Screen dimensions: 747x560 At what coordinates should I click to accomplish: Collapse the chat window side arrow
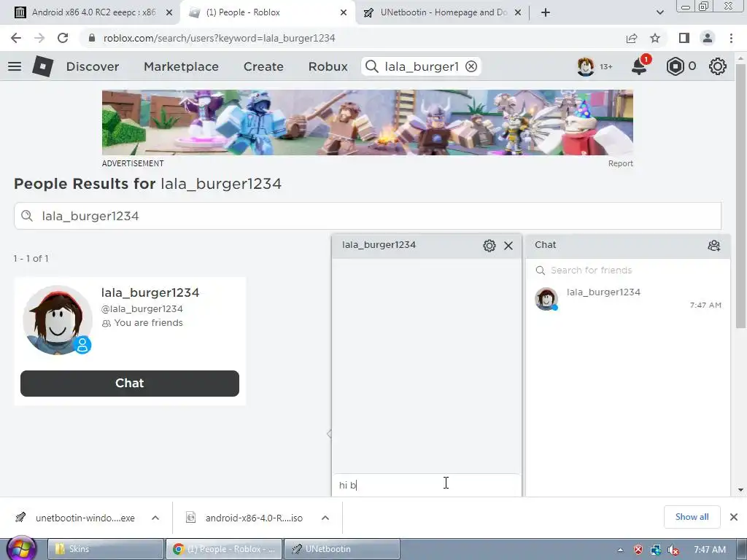tap(329, 434)
